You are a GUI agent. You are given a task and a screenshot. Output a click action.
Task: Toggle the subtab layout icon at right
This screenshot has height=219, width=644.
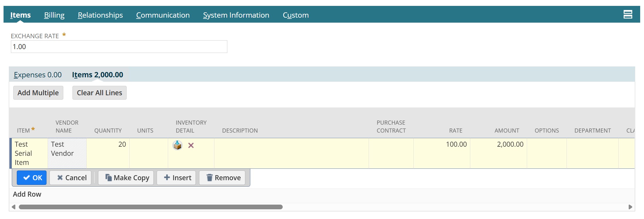pos(628,14)
